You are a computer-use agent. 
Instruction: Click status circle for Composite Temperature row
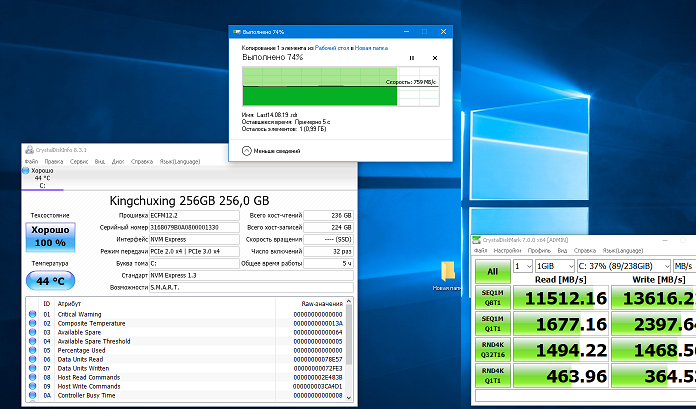33,323
